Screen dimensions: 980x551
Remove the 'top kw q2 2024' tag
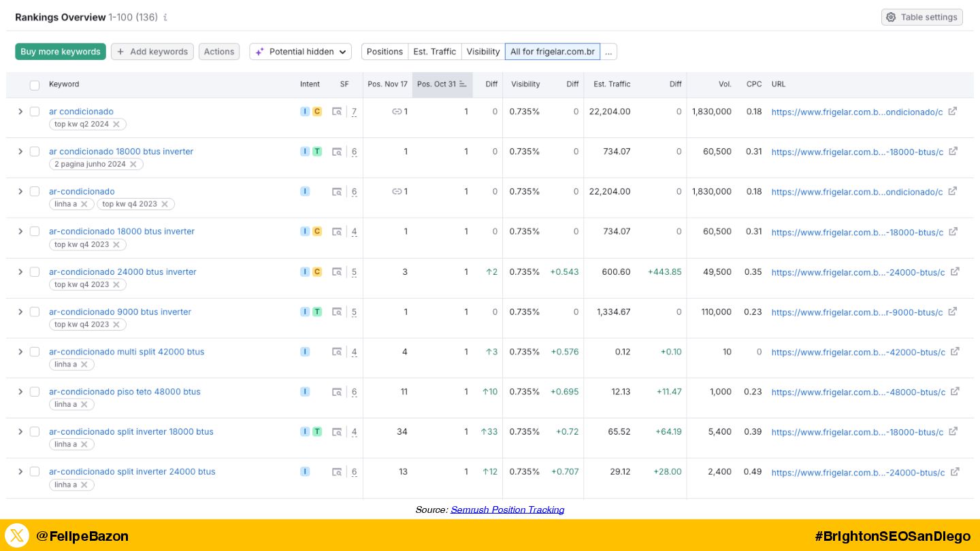[116, 124]
